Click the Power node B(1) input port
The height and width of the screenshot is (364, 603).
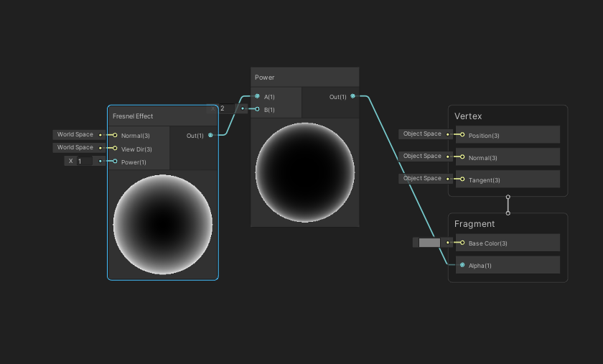click(x=257, y=109)
